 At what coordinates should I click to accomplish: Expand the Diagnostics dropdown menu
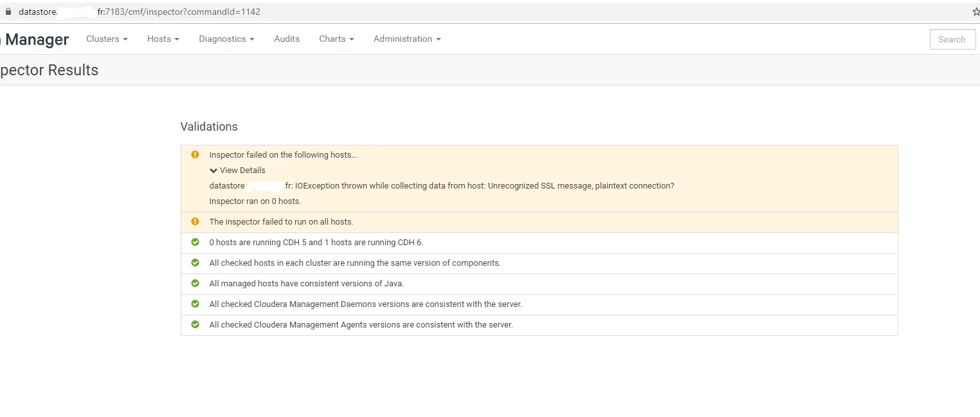(226, 39)
